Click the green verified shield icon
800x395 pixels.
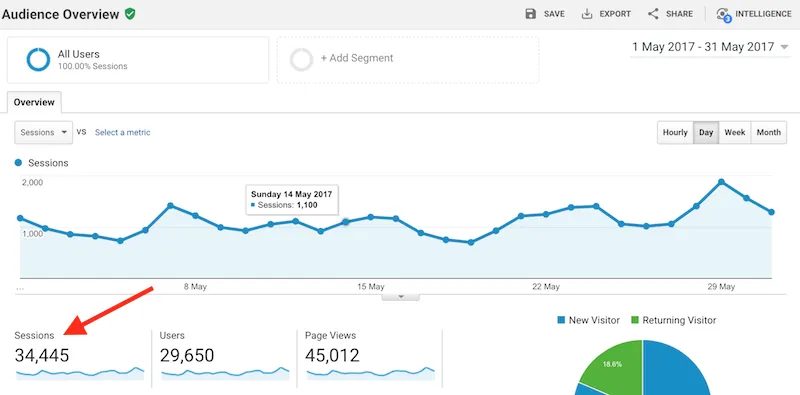click(x=130, y=14)
